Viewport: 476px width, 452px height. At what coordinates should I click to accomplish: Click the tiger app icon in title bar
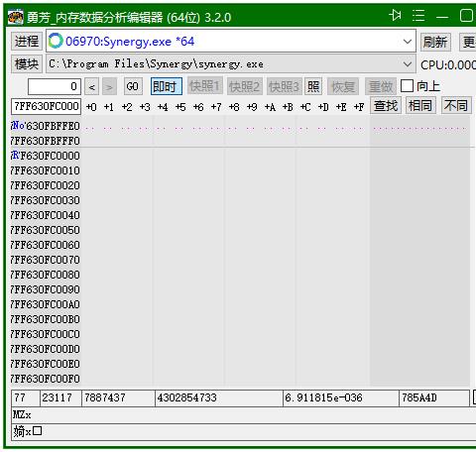16,17
